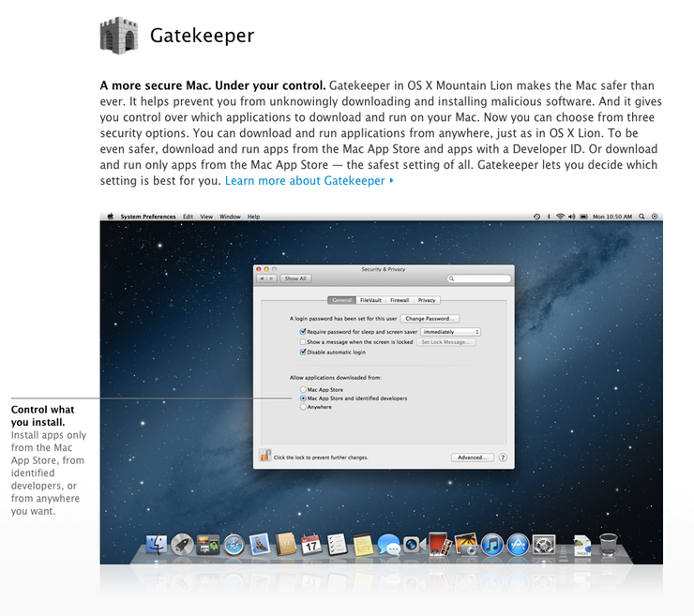Open Notification Center icon
Viewport: 694px width, 616px height.
(655, 217)
